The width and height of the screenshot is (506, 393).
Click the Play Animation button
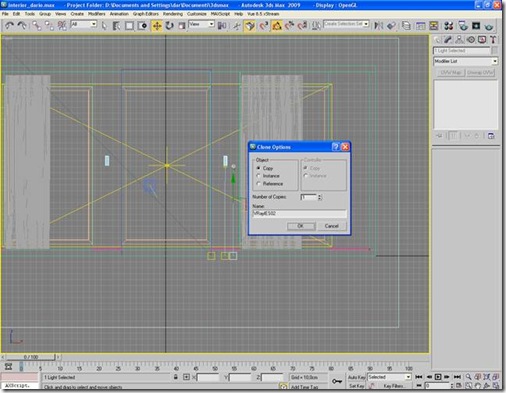(438, 377)
